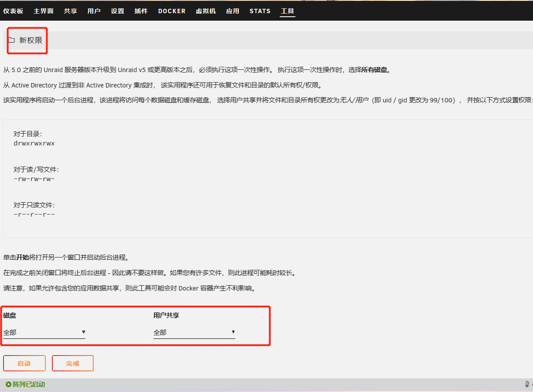Click the temperature icon in status bar
The image size is (533, 392).
527,385
